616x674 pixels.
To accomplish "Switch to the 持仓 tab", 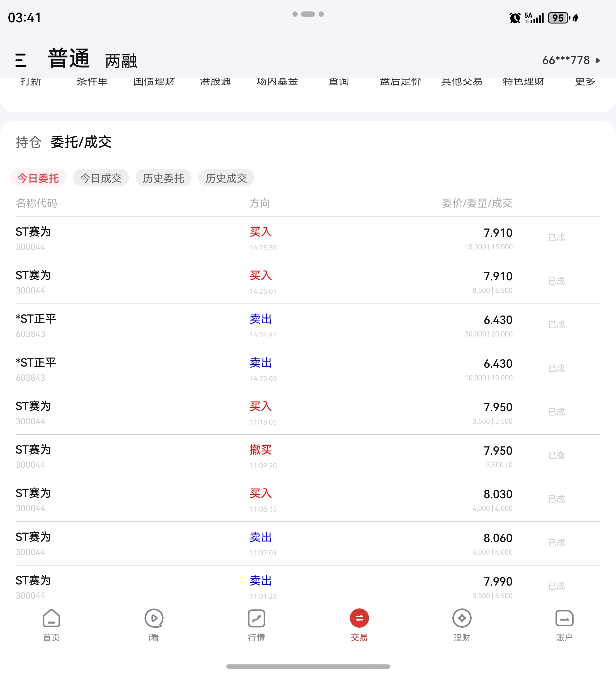I will click(28, 142).
